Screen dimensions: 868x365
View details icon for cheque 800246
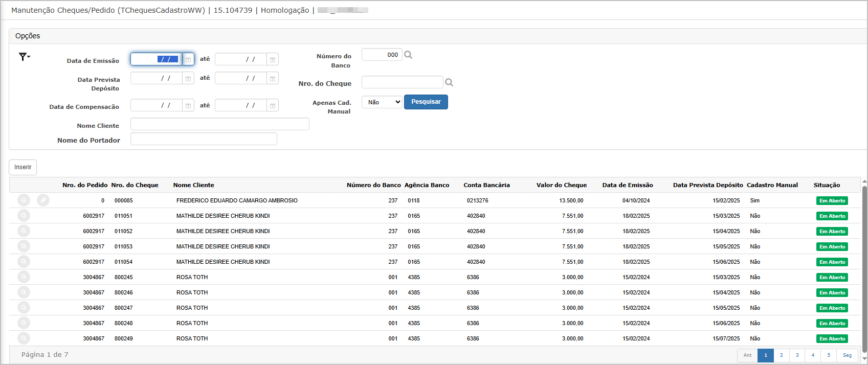pos(24,292)
